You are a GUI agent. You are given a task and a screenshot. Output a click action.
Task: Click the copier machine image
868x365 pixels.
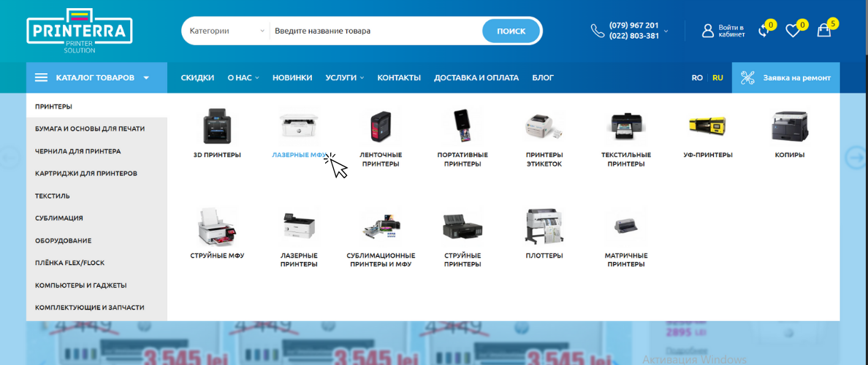(790, 126)
